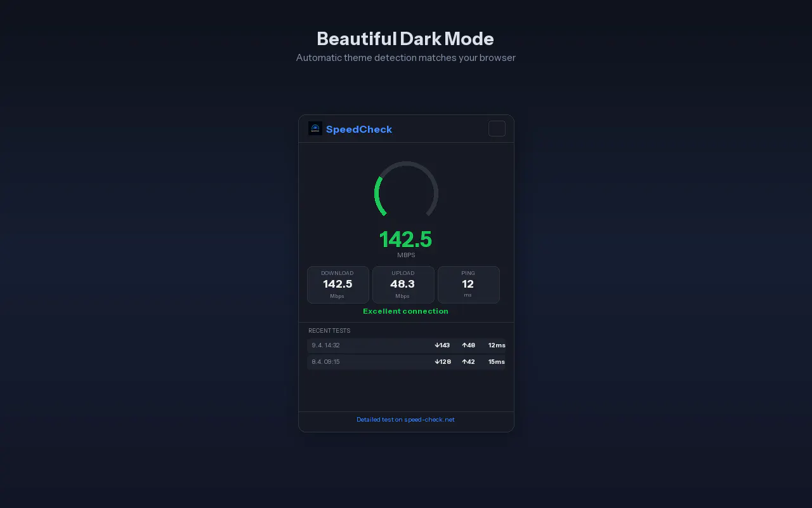Open Detailed test on speed-check.net link

405,420
